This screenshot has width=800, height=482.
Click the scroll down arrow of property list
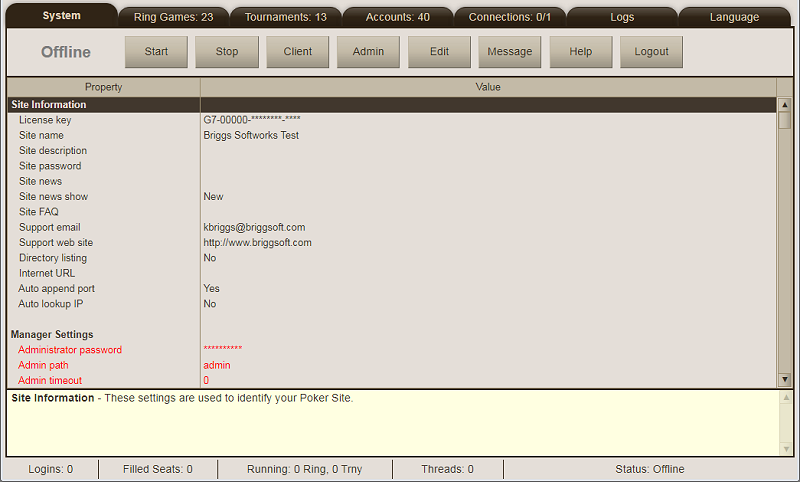pos(784,379)
